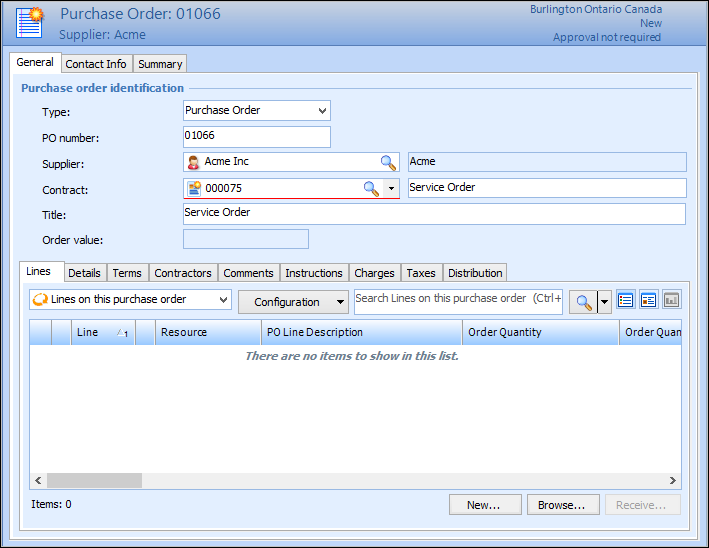
Task: Expand the contract field dropdown arrow
Action: [391, 188]
